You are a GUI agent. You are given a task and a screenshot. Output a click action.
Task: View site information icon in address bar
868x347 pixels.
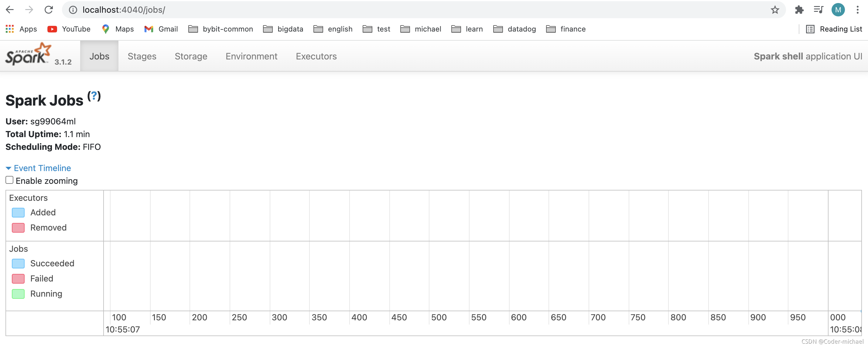tap(73, 10)
